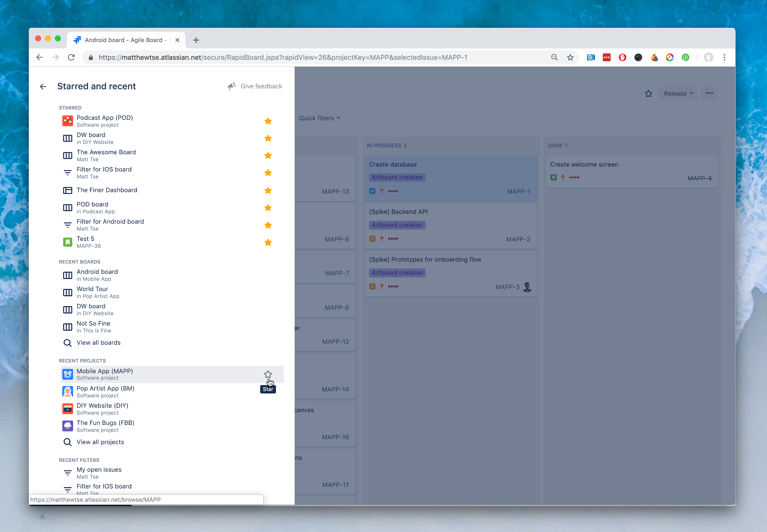Click the browser zoom magnifier icon

(x=554, y=57)
